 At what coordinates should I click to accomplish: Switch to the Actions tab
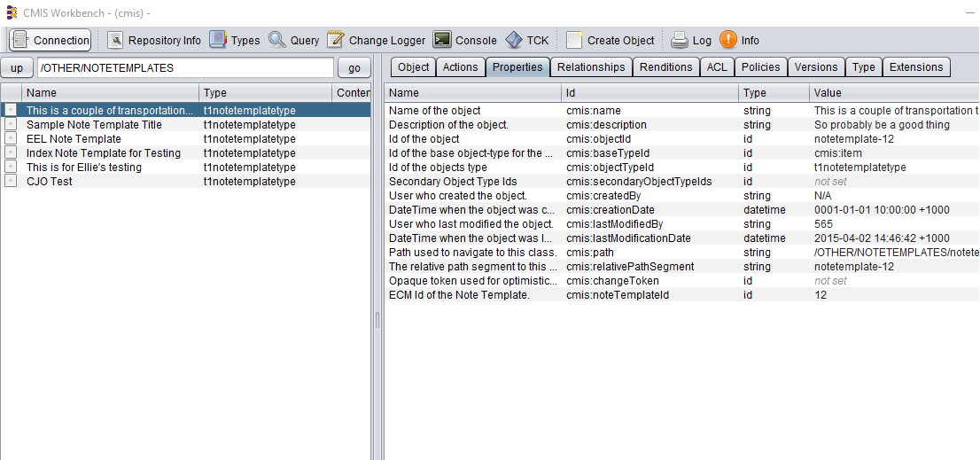tap(460, 66)
